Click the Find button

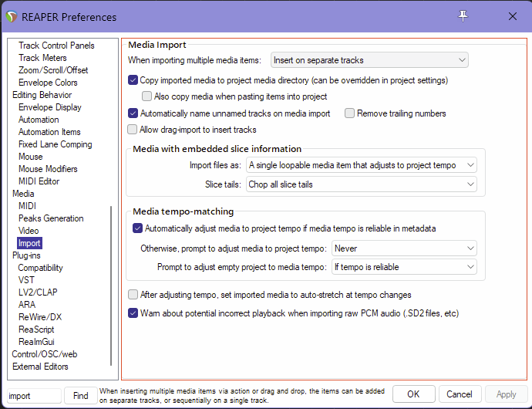(x=80, y=396)
